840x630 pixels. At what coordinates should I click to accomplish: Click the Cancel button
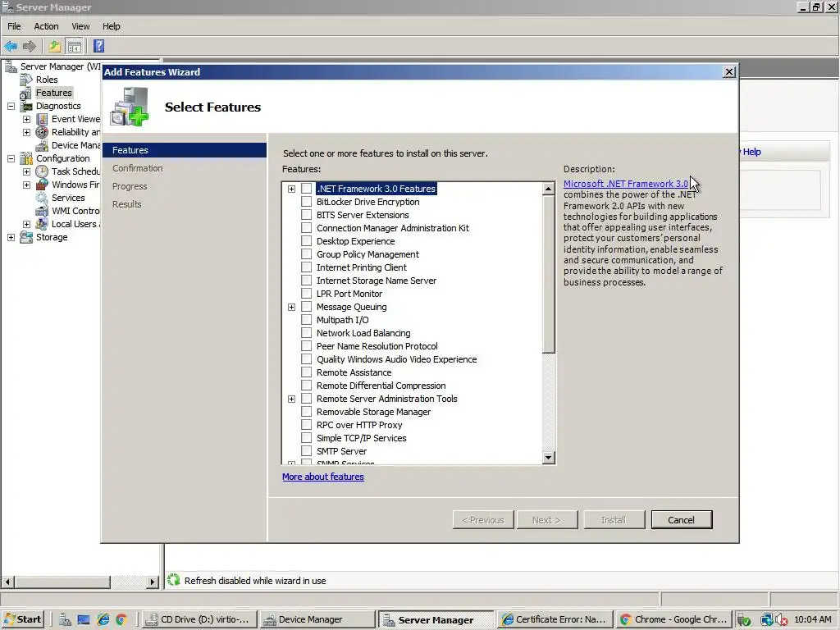click(x=682, y=519)
